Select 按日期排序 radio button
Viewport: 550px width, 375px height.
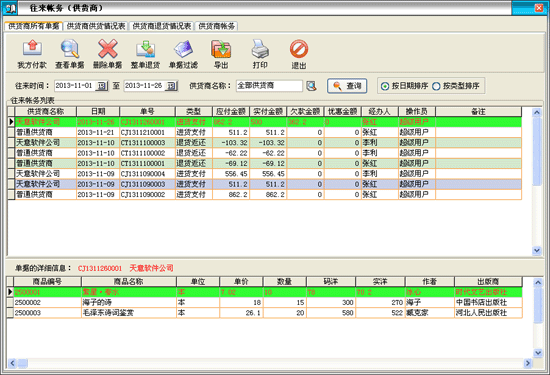coord(385,86)
